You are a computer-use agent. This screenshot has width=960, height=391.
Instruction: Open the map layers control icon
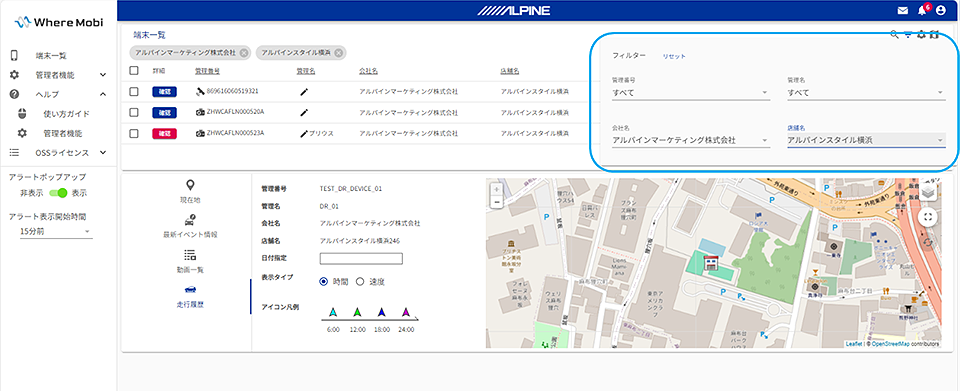(x=929, y=192)
